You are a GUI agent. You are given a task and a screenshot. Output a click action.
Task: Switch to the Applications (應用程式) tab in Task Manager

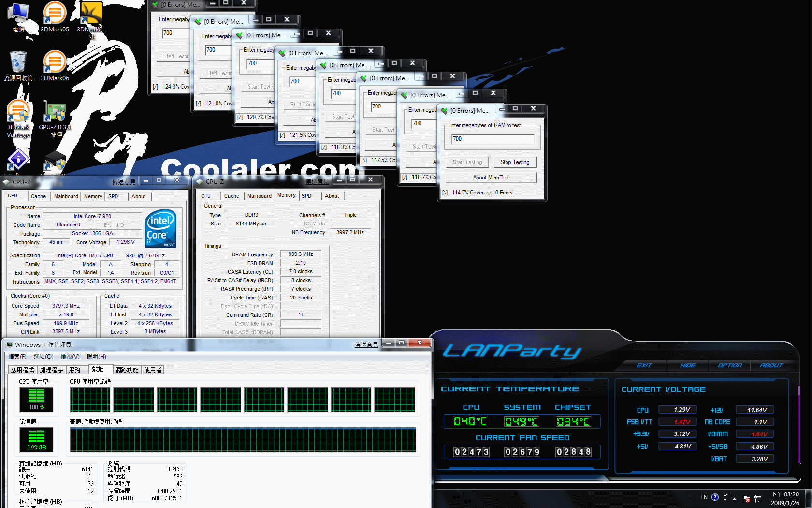[x=23, y=370]
